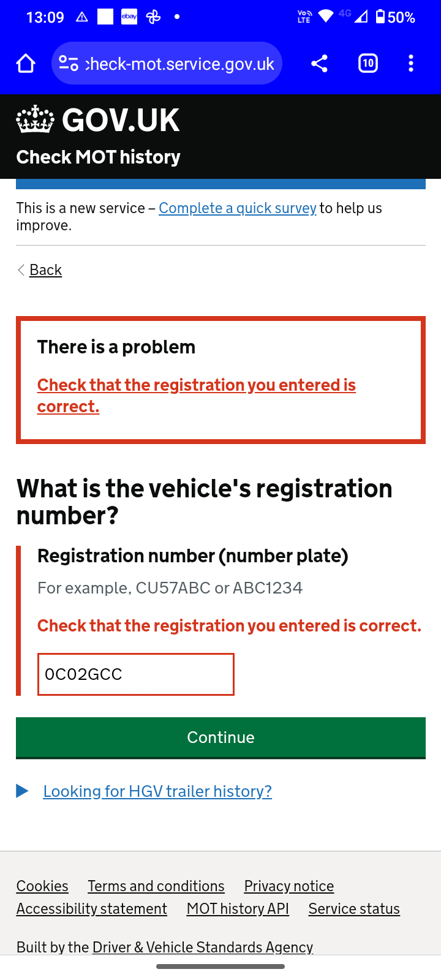Tap the warning triangle status bar icon
The image size is (441, 980).
tap(82, 17)
